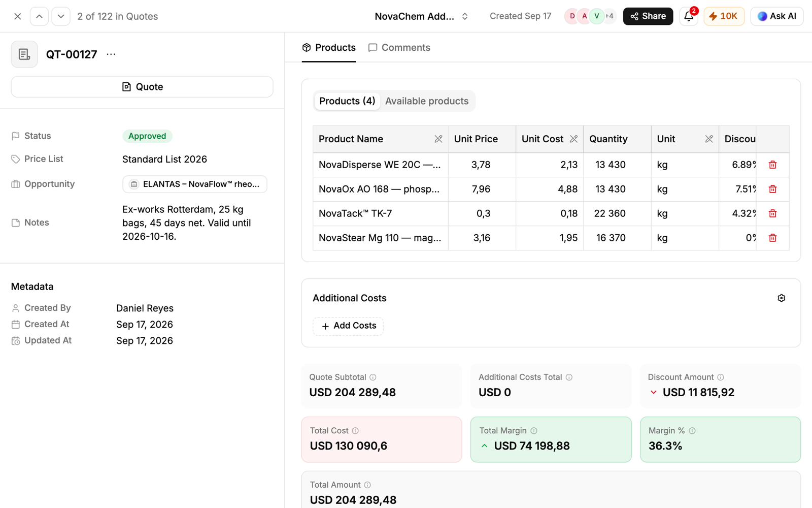Go to previous quote with up chevron
Image resolution: width=812 pixels, height=508 pixels.
[39, 16]
